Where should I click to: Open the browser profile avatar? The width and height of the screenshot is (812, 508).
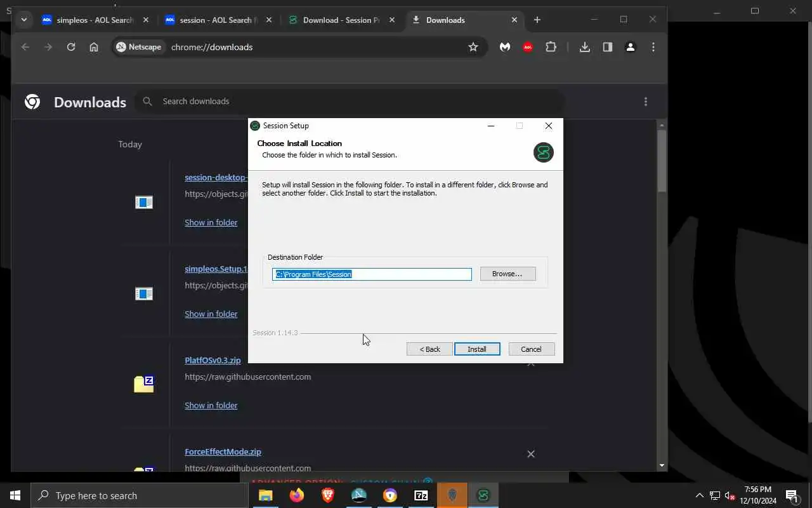631,47
